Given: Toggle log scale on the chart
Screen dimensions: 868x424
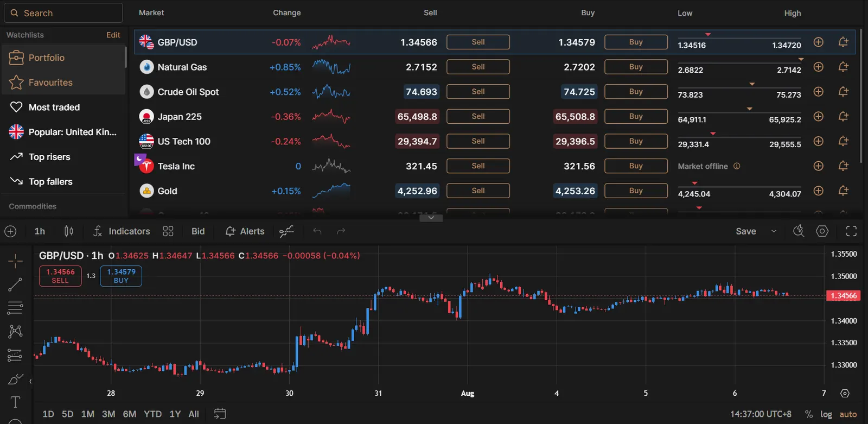Looking at the screenshot, I should [x=826, y=414].
